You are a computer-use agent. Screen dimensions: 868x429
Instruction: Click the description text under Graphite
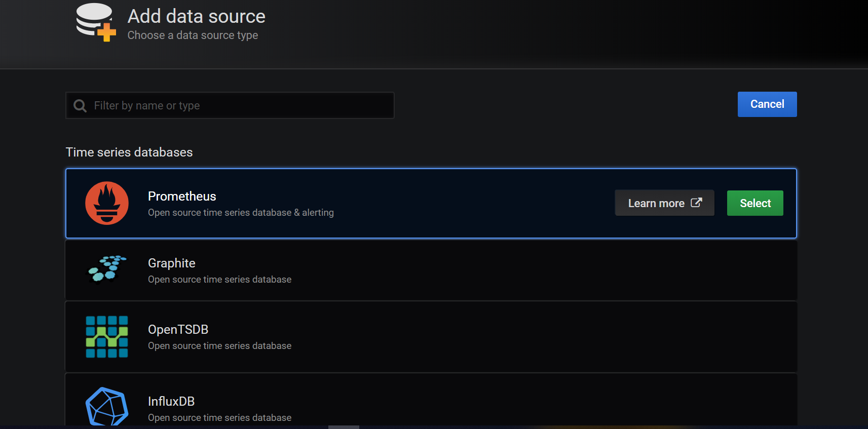coord(220,280)
